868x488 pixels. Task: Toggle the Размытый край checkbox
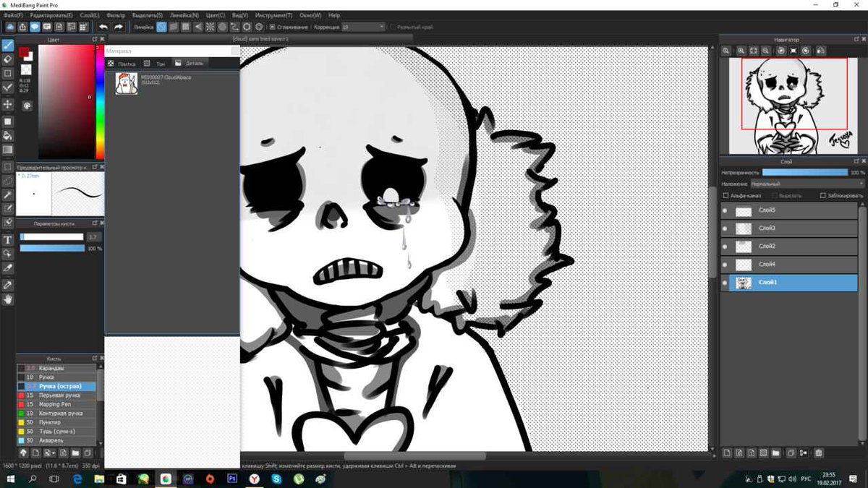coord(392,27)
